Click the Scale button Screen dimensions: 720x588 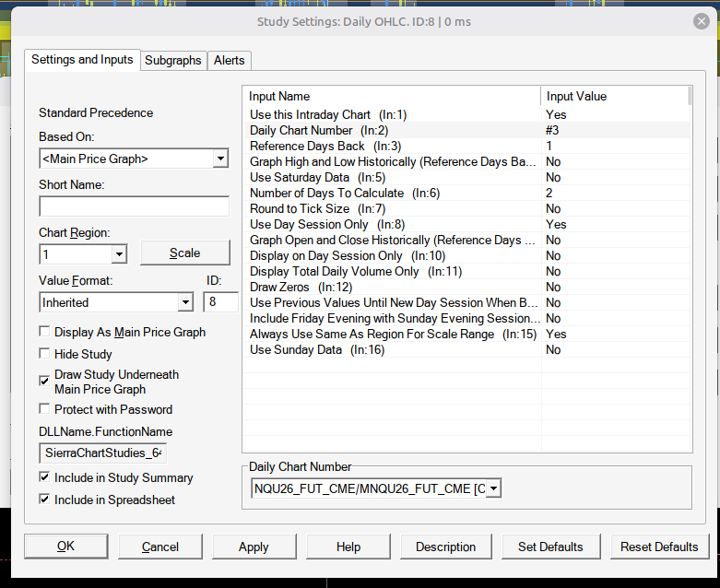(x=185, y=253)
